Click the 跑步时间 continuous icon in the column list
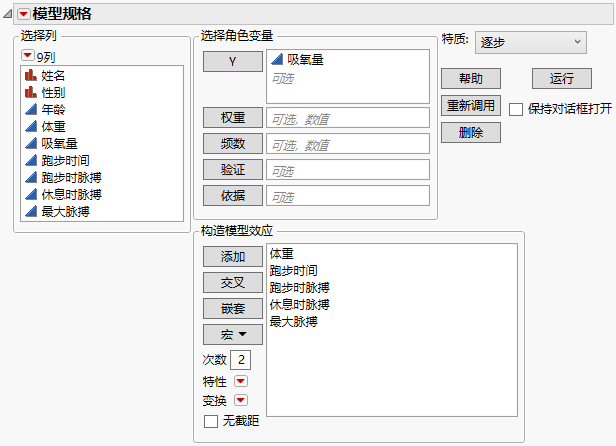616x446 pixels. (x=31, y=160)
